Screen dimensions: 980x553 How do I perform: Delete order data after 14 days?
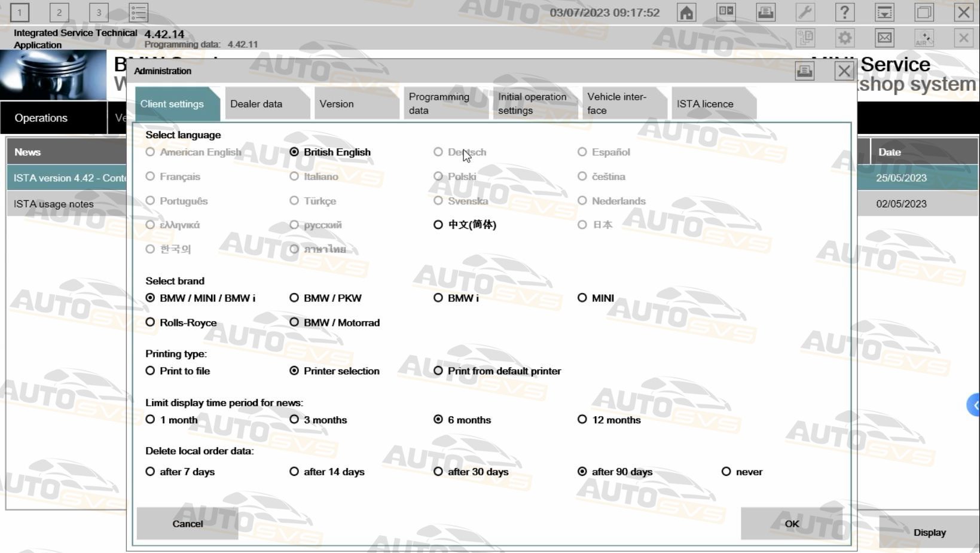coord(327,472)
